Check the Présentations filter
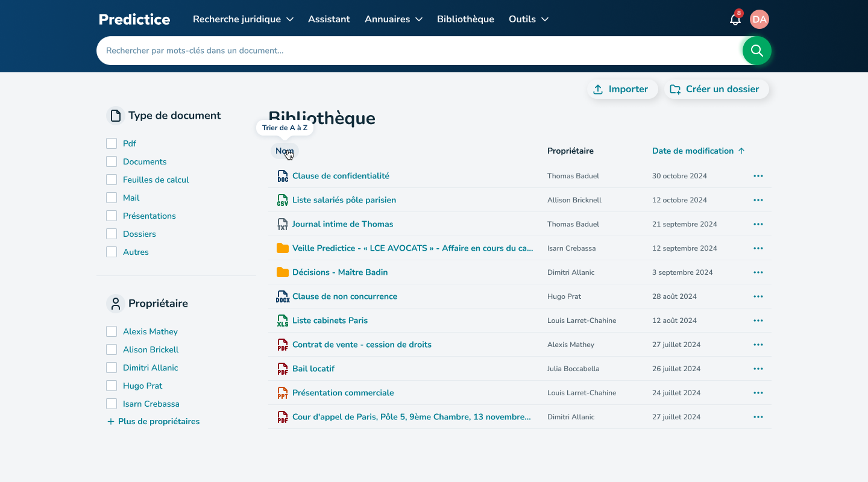 (x=112, y=216)
